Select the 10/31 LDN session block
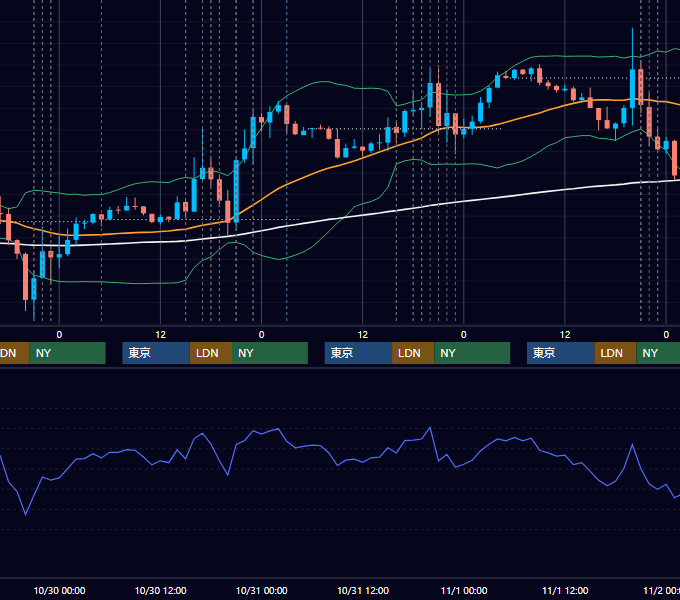This screenshot has height=600, width=680. click(x=413, y=353)
